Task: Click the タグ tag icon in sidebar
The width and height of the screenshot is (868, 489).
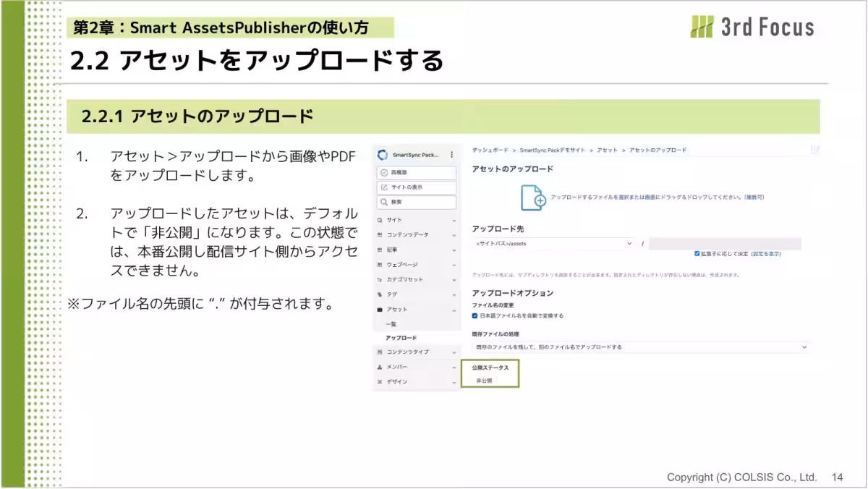Action: click(x=380, y=294)
